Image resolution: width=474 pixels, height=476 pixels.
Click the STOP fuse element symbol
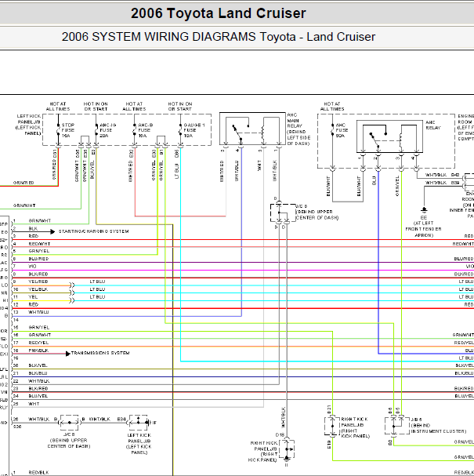(58, 131)
